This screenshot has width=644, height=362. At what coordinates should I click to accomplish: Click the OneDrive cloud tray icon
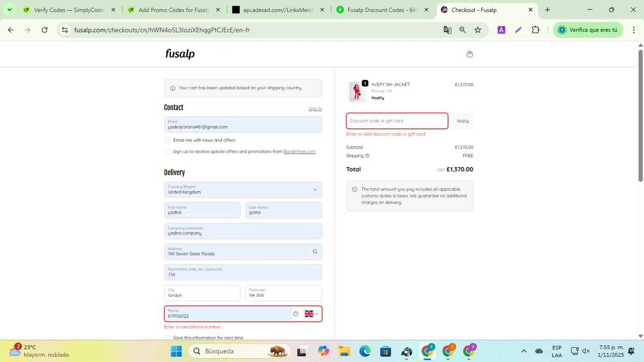(539, 351)
